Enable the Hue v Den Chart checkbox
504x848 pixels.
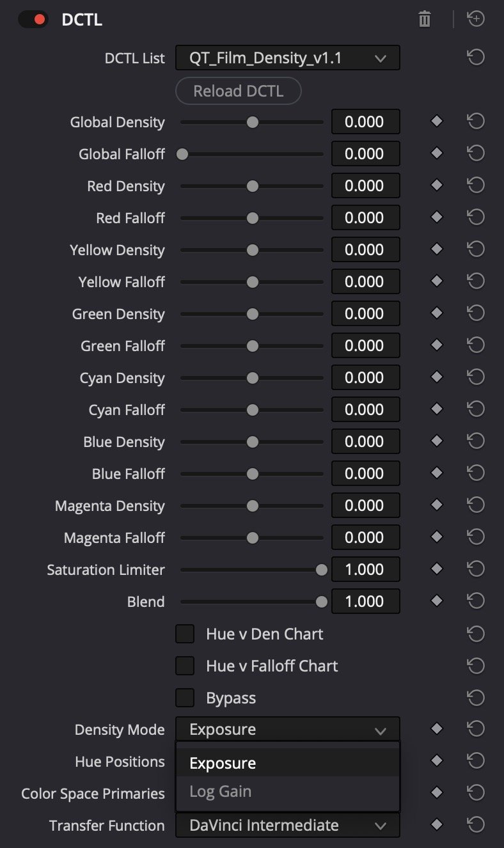click(x=185, y=634)
